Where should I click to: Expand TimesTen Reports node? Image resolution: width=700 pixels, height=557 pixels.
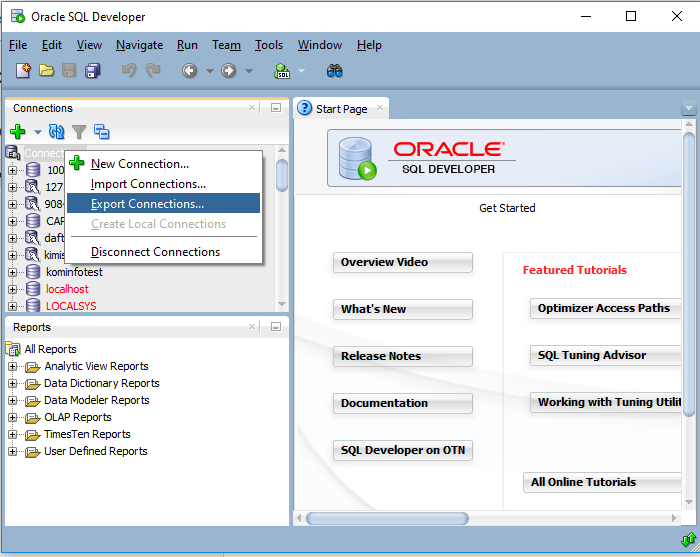[x=12, y=435]
